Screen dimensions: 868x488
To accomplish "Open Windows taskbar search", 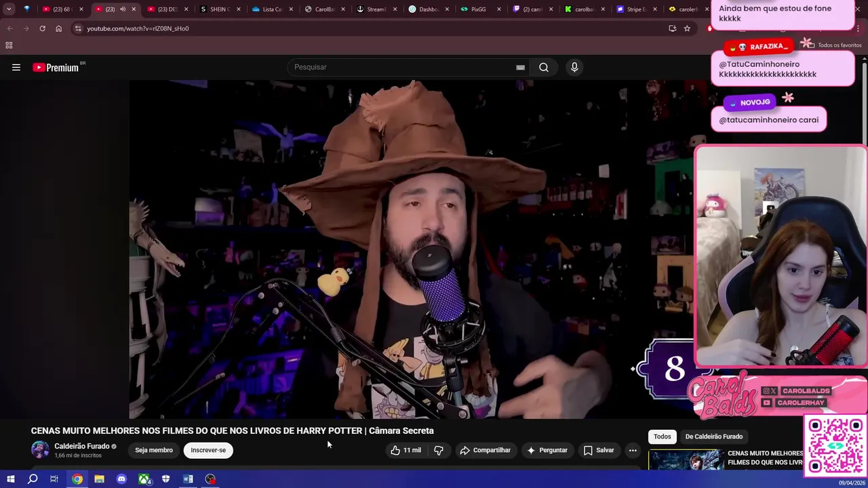I will click(33, 479).
